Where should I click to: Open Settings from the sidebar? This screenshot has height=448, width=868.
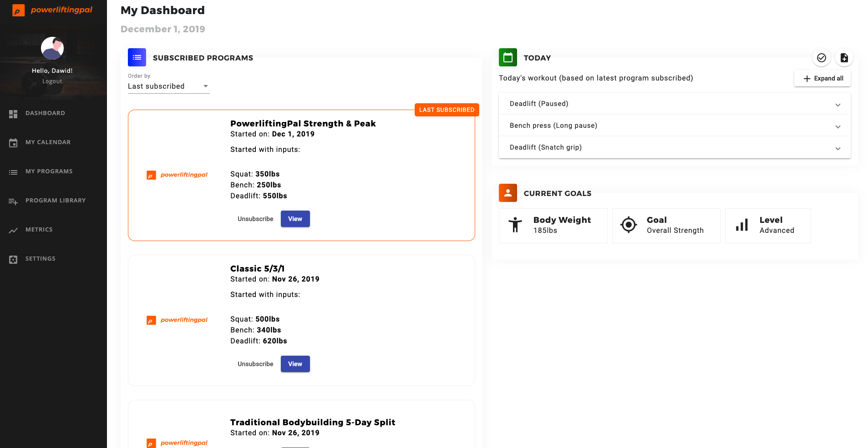coord(41,259)
